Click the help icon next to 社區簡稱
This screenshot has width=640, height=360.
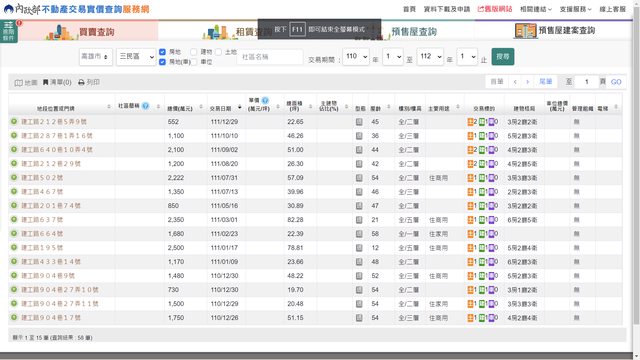(x=145, y=106)
